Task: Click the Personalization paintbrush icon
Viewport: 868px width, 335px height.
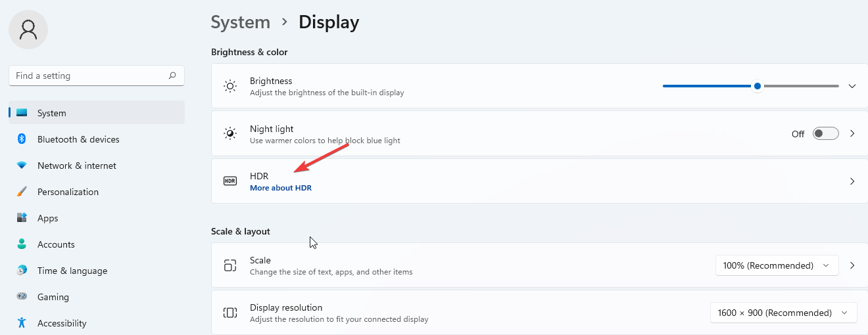Action: tap(22, 192)
